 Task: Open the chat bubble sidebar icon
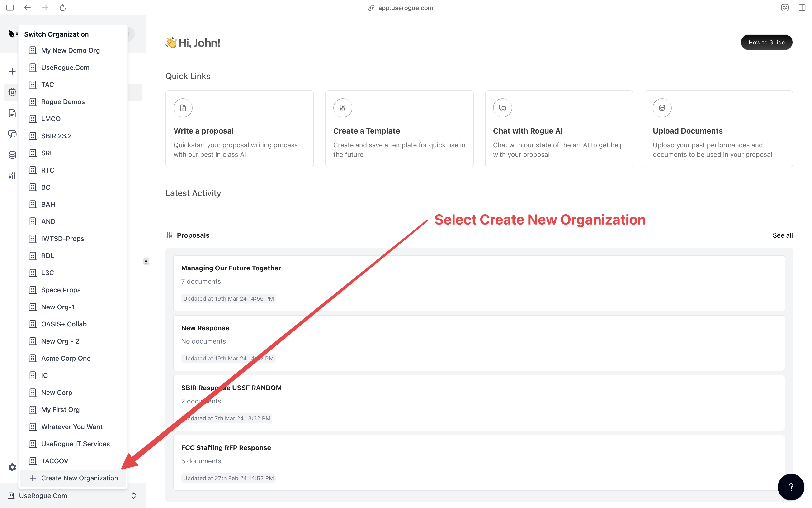click(12, 134)
